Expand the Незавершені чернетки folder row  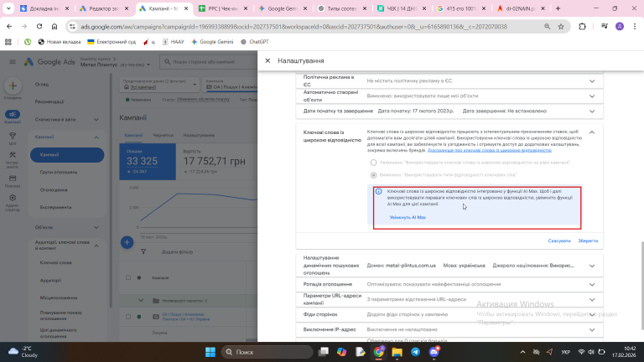click(141, 301)
